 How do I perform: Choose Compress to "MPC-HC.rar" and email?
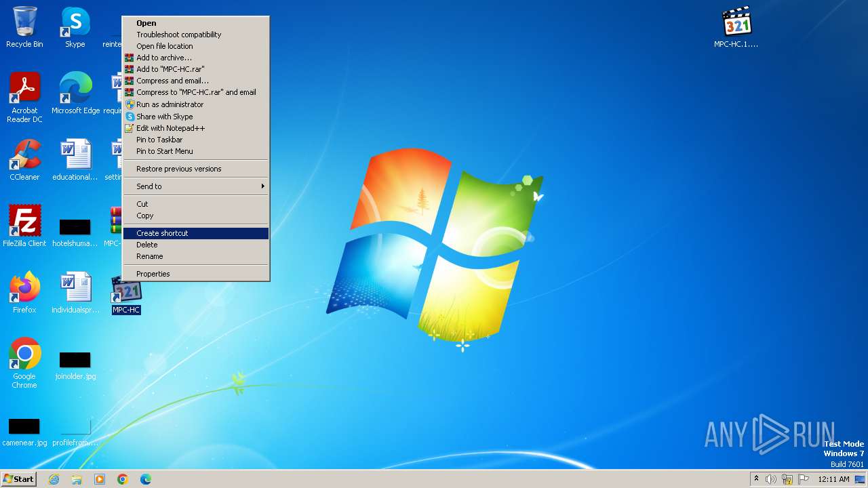click(x=196, y=92)
